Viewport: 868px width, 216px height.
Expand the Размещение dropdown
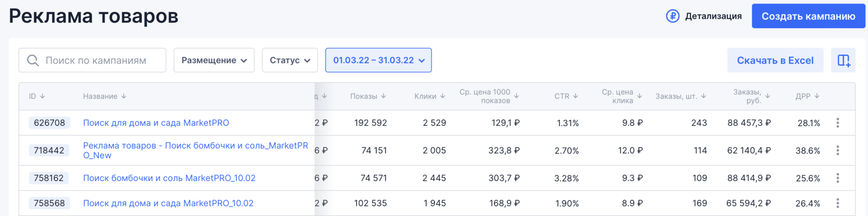pyautogui.click(x=214, y=60)
